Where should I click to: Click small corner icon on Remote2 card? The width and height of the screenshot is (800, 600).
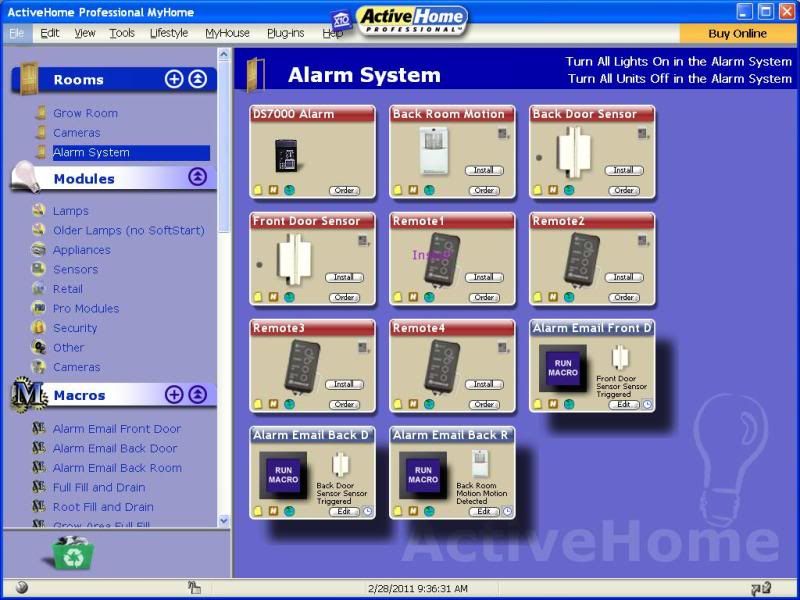[643, 240]
